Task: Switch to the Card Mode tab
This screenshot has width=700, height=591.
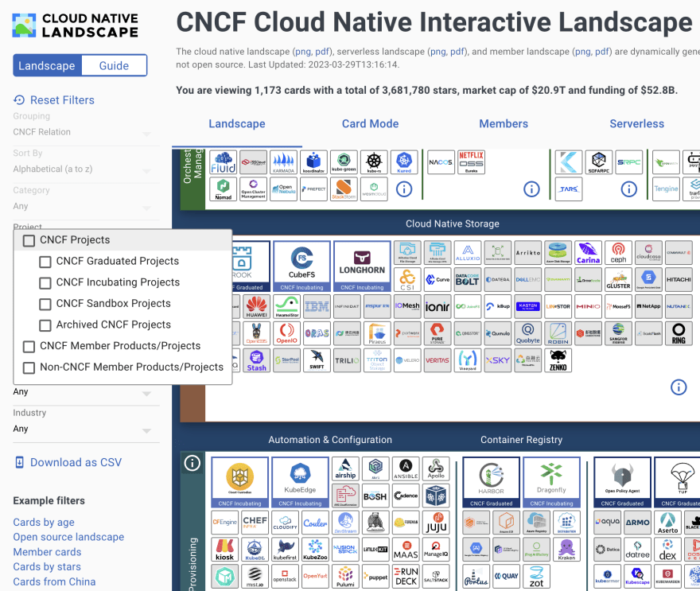Action: point(370,124)
